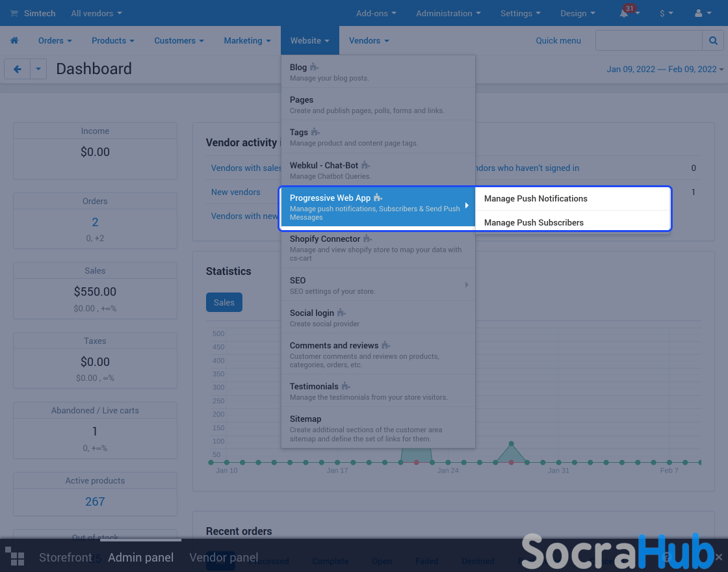Expand the dashboard date range selector
This screenshot has height=572, width=728.
click(x=665, y=69)
